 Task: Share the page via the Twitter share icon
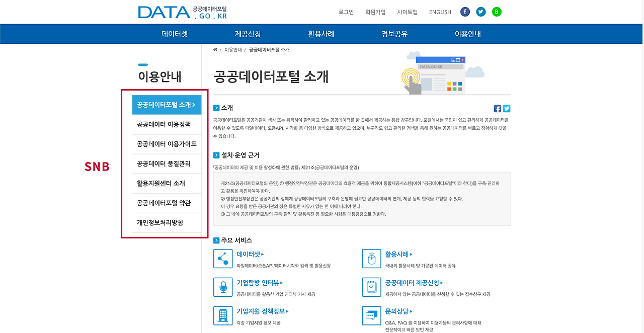point(506,108)
